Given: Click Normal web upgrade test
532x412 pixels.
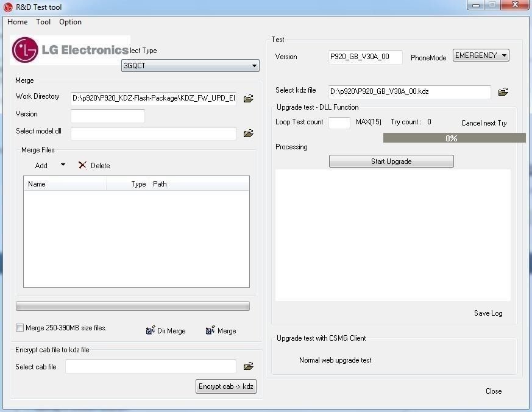Looking at the screenshot, I should coord(335,360).
